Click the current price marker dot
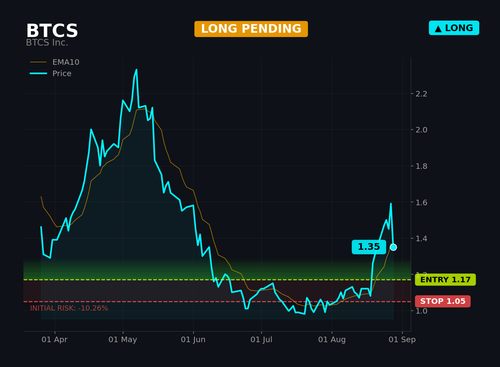 pyautogui.click(x=393, y=247)
